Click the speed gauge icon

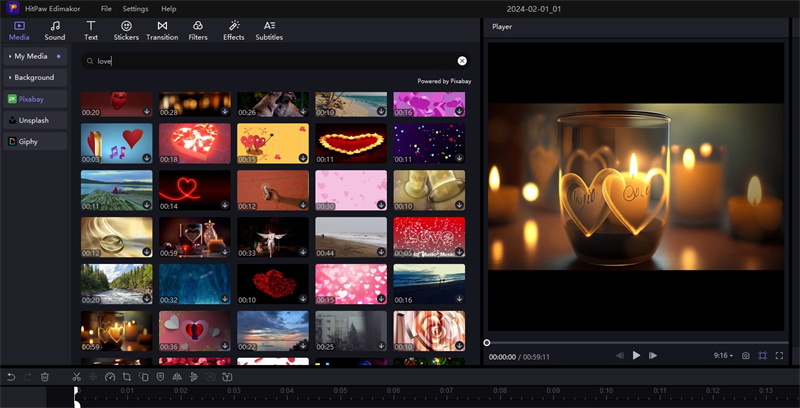[x=110, y=377]
